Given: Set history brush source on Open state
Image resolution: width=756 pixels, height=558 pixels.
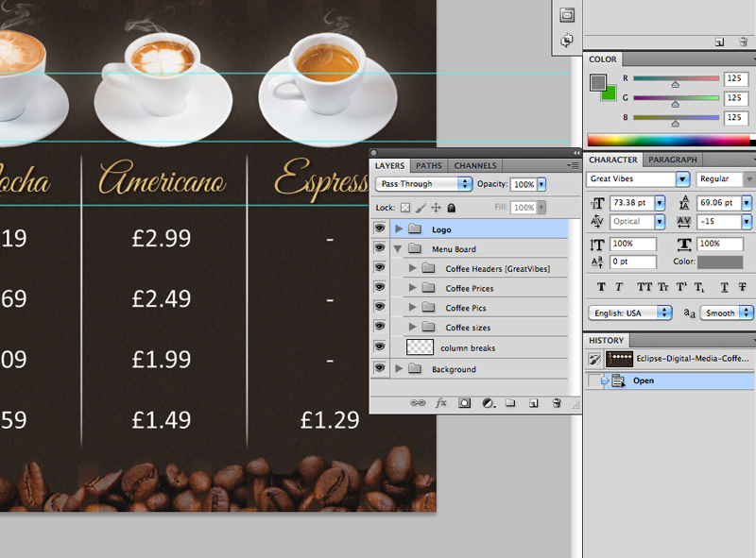Looking at the screenshot, I should (594, 380).
